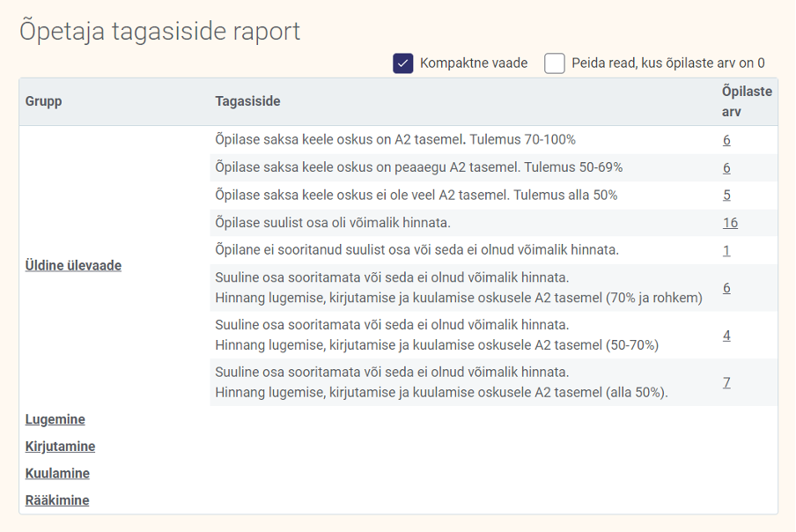
Task: Open count 1 for ei sooritanud suulist osa
Action: (726, 250)
